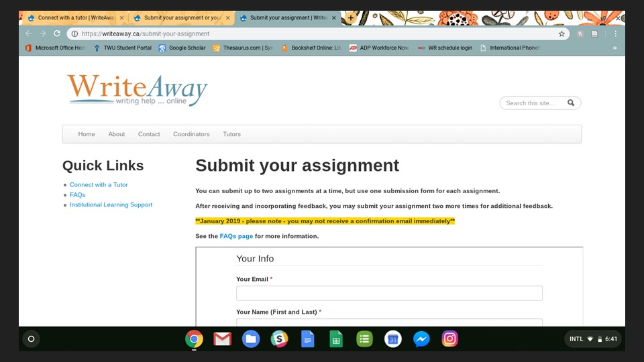644x362 pixels.
Task: Open the system status tray
Action: point(592,339)
